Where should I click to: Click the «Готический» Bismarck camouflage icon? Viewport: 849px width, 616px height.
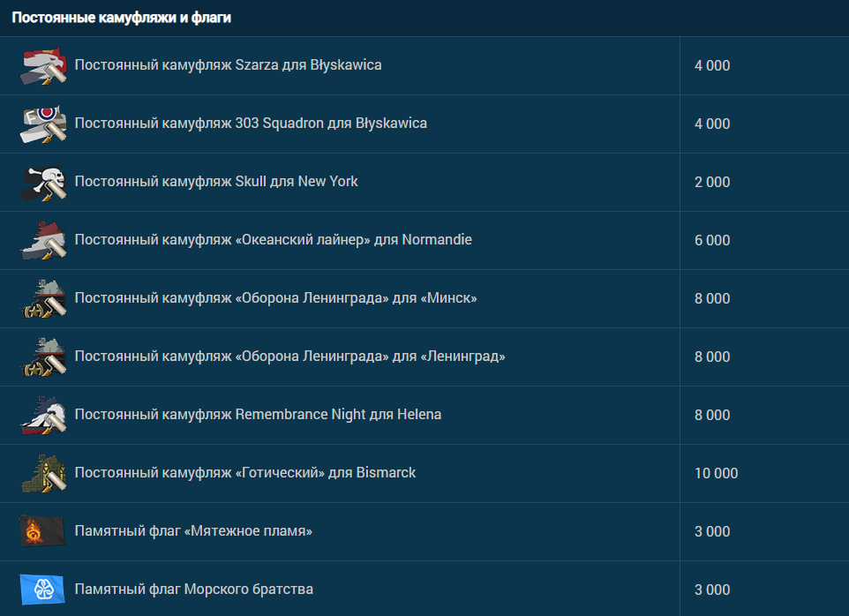click(43, 474)
